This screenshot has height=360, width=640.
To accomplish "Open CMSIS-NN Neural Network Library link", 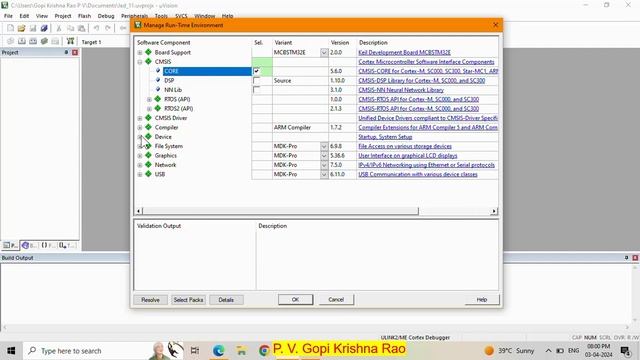I will coord(401,90).
